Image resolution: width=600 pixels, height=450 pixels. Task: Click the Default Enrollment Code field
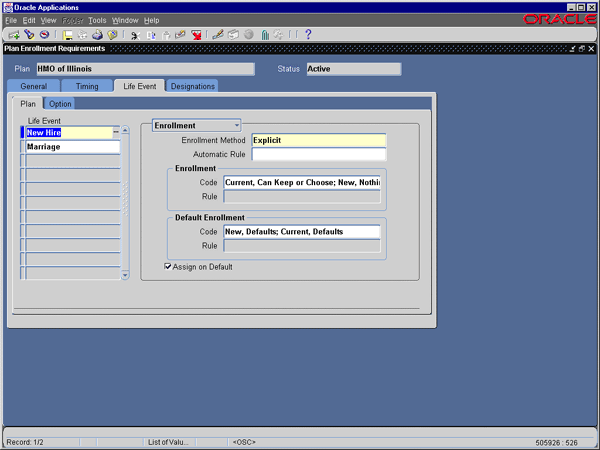[x=302, y=232]
